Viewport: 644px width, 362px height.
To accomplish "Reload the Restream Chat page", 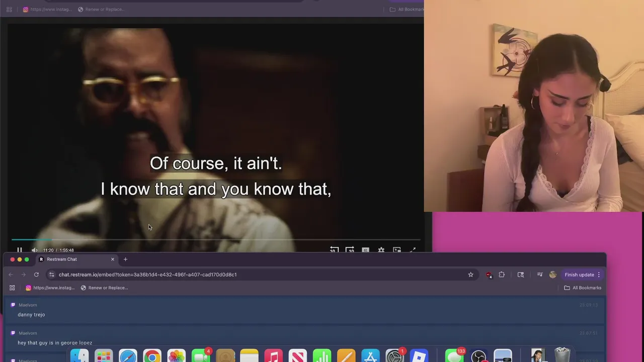I will point(36,275).
